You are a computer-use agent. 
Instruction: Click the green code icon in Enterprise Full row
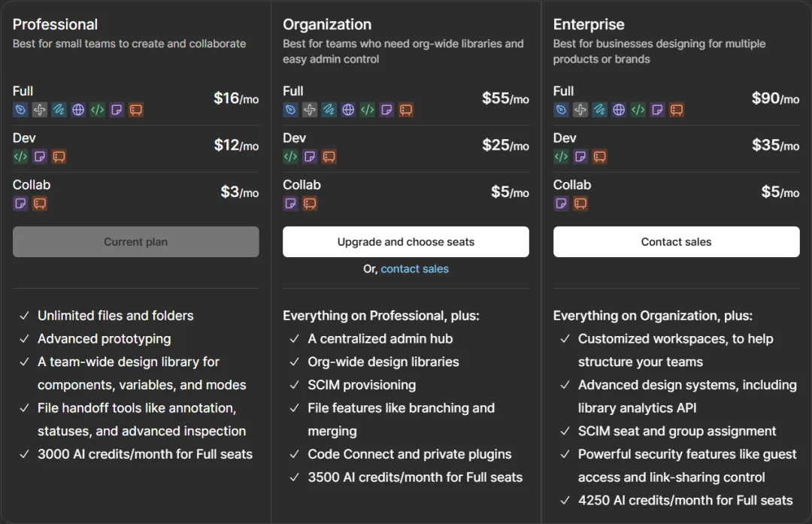tap(638, 110)
